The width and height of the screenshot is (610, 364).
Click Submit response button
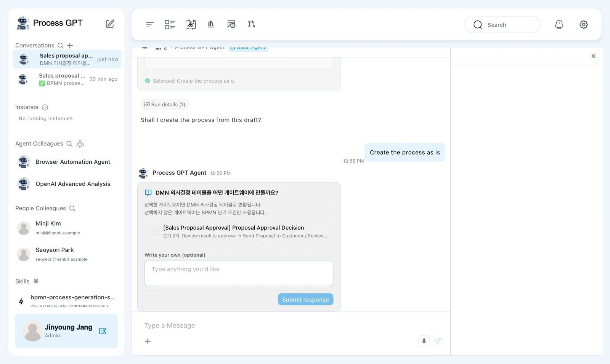(x=305, y=299)
